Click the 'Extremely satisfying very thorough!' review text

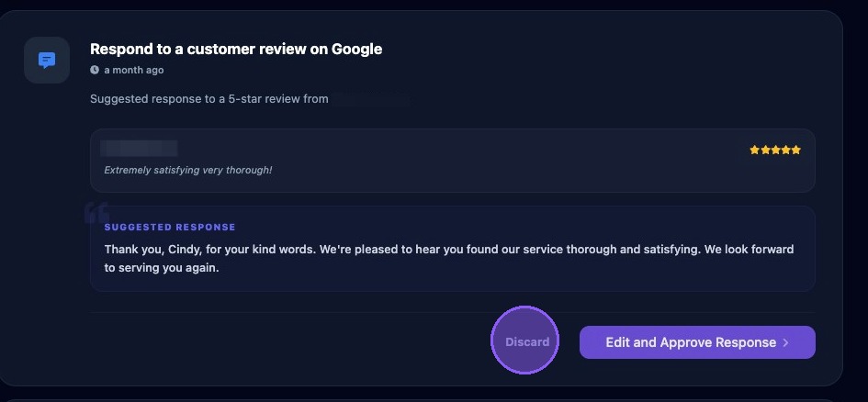point(188,170)
